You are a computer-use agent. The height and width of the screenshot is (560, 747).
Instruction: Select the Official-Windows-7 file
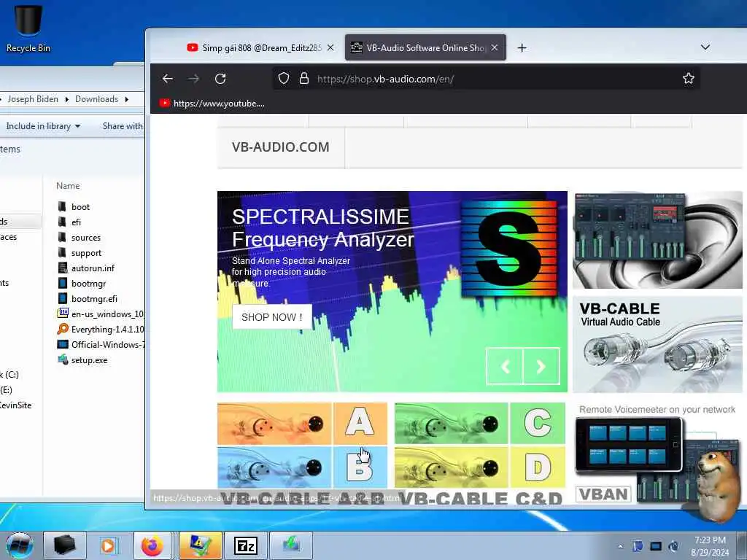[100, 344]
